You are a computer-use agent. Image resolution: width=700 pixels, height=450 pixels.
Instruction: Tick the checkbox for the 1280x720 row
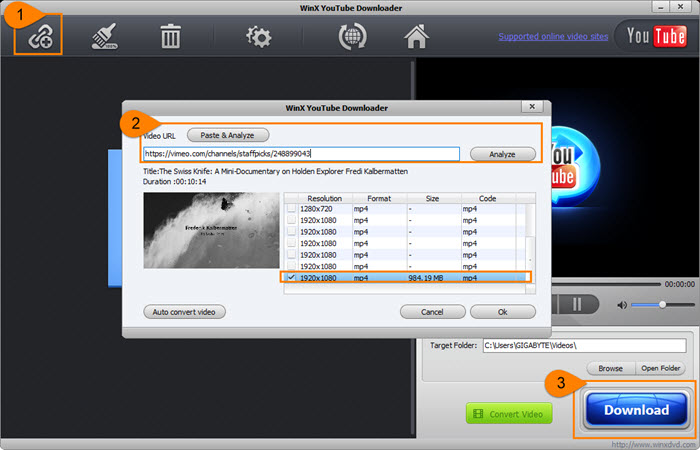tap(291, 208)
